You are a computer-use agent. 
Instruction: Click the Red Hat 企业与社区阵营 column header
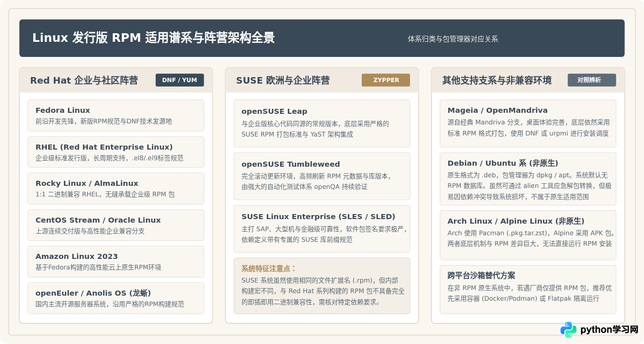tap(84, 81)
